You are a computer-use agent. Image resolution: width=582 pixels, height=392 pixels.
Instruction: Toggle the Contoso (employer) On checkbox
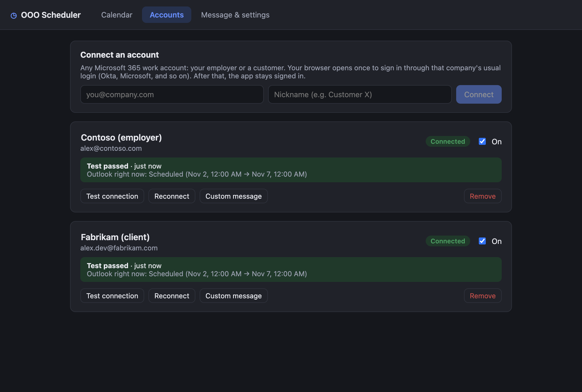point(482,141)
